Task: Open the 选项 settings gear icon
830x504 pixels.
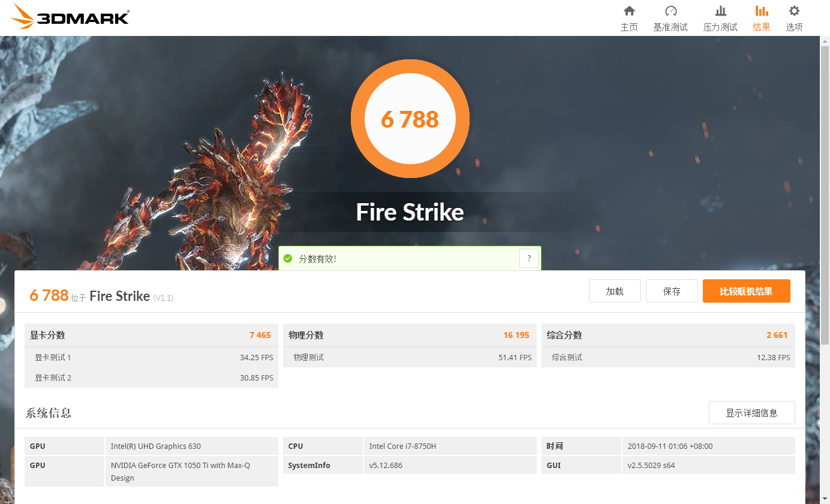Action: point(793,17)
